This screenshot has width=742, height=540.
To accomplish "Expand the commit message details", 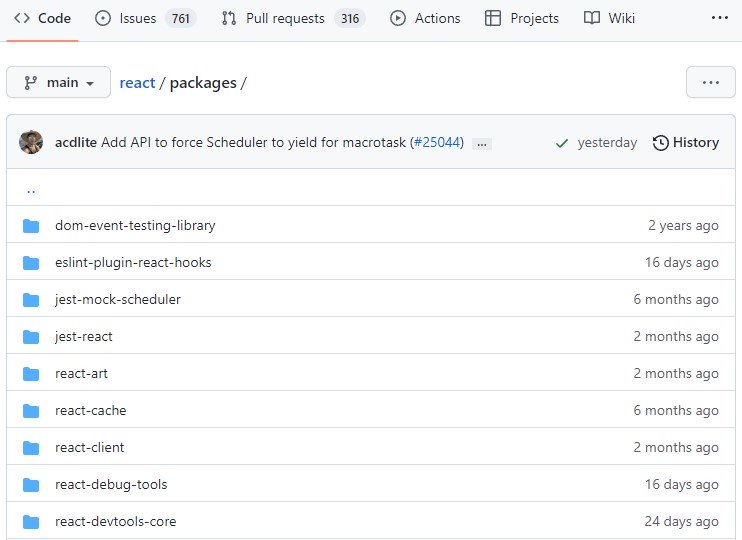I will [482, 143].
